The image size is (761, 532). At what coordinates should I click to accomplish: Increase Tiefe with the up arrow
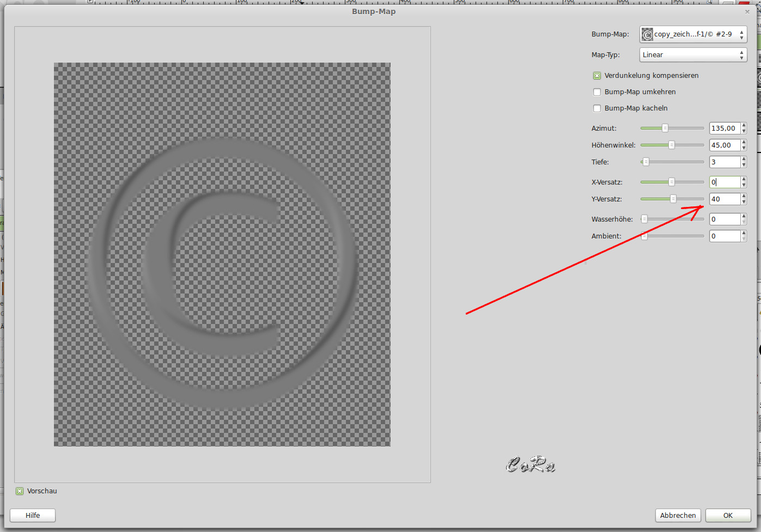pos(744,160)
